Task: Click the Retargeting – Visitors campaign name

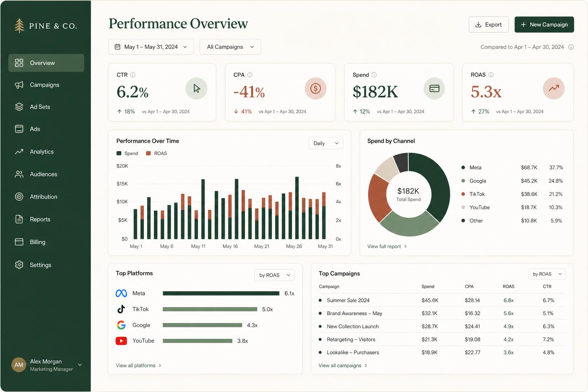Action: [351, 340]
